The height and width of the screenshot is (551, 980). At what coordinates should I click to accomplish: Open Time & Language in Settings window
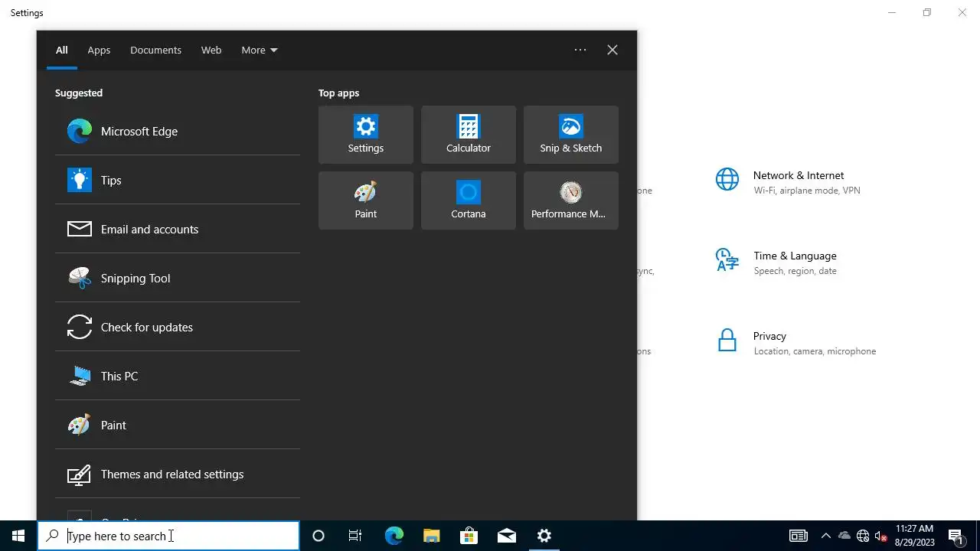click(778, 262)
